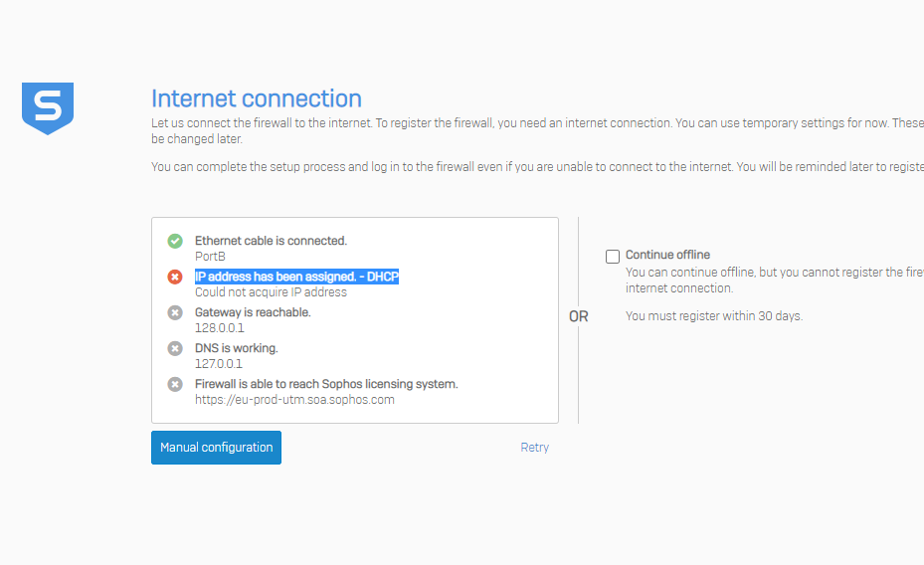Image resolution: width=924 pixels, height=565 pixels.
Task: Click the 128.0.0.1 gateway address
Action: coord(220,328)
